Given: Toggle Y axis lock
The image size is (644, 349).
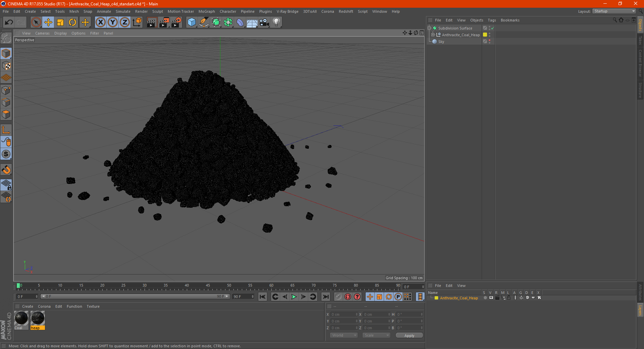Looking at the screenshot, I should point(113,22).
